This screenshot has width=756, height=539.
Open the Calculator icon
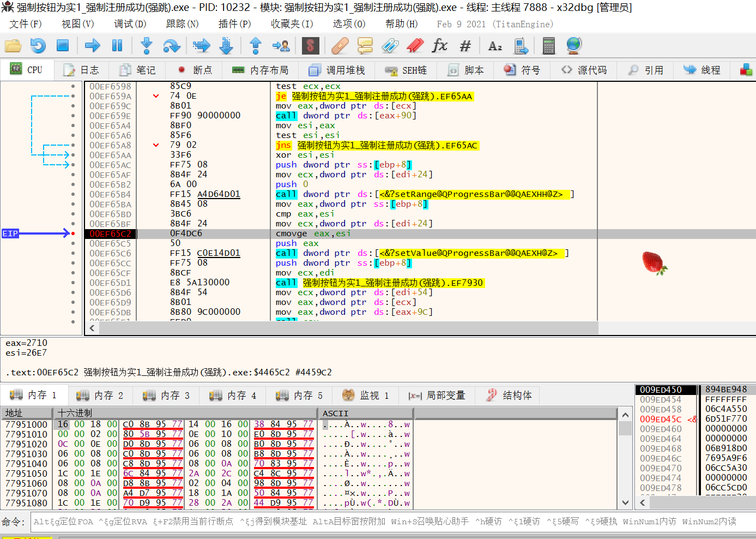(x=549, y=46)
